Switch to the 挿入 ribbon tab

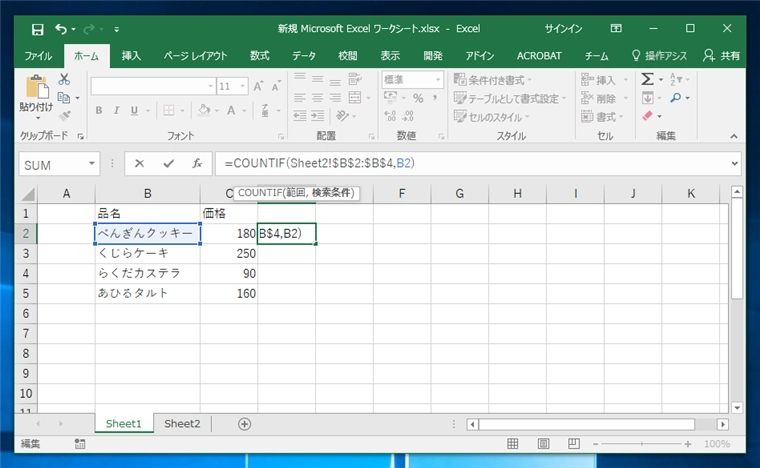point(131,56)
